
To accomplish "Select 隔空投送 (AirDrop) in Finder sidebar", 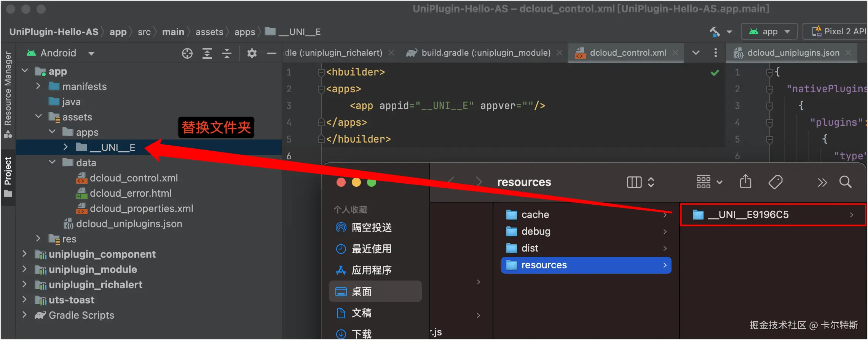I will (375, 228).
